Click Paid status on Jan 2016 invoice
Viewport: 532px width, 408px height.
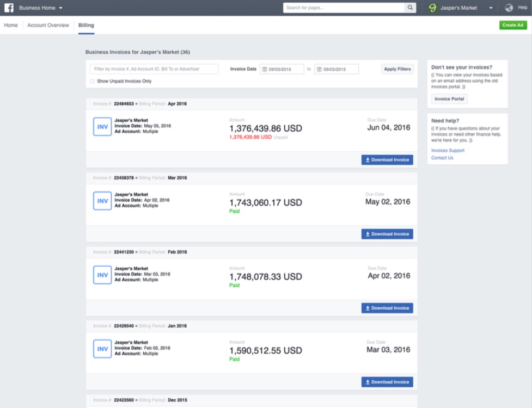pyautogui.click(x=235, y=359)
